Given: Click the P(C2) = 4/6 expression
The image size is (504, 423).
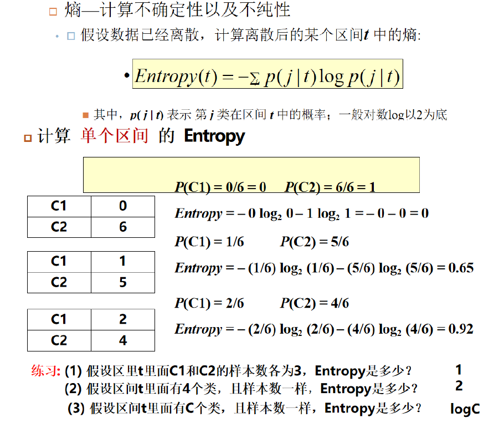Looking at the screenshot, I should [314, 303].
